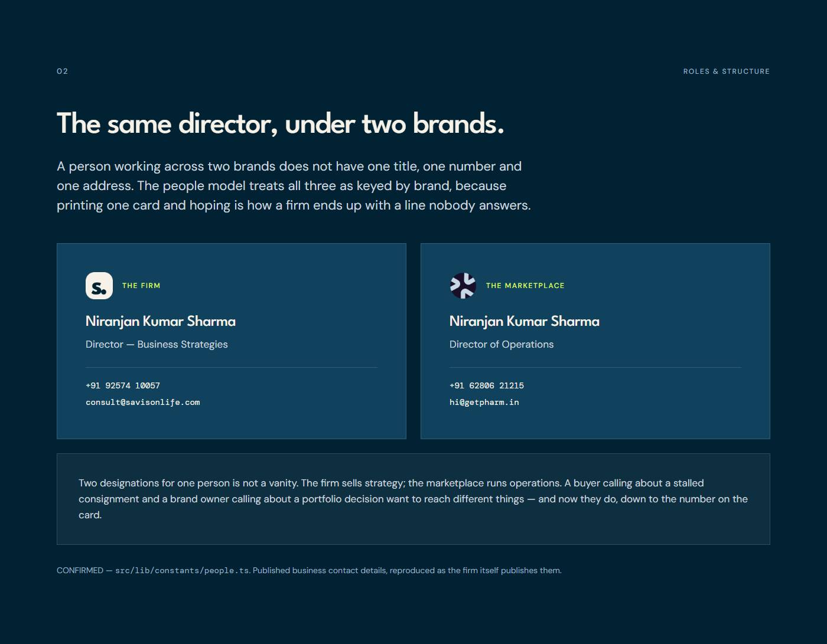Click 'Director of Operations' title
827x644 pixels.
(502, 344)
